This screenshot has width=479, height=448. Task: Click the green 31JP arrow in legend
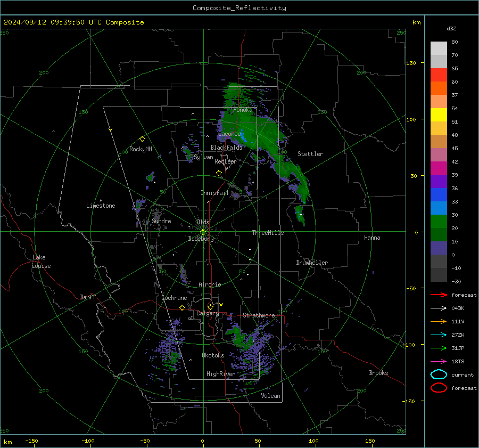coord(439,348)
